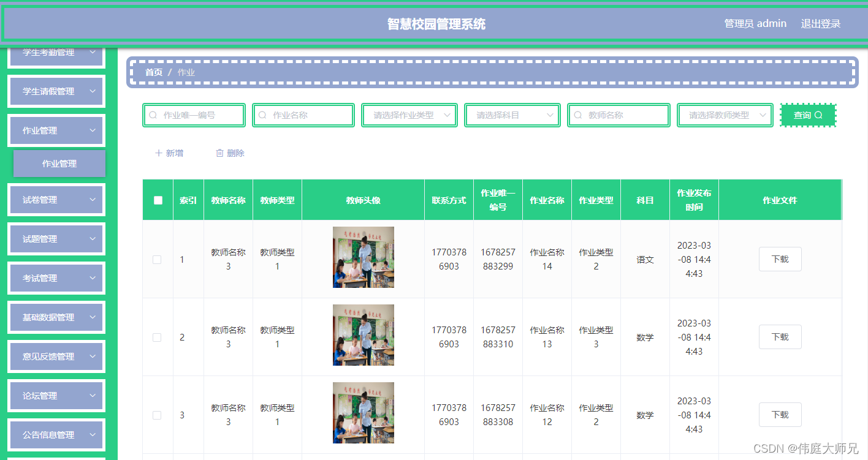
Task: Click the 科目 column header
Action: click(645, 200)
